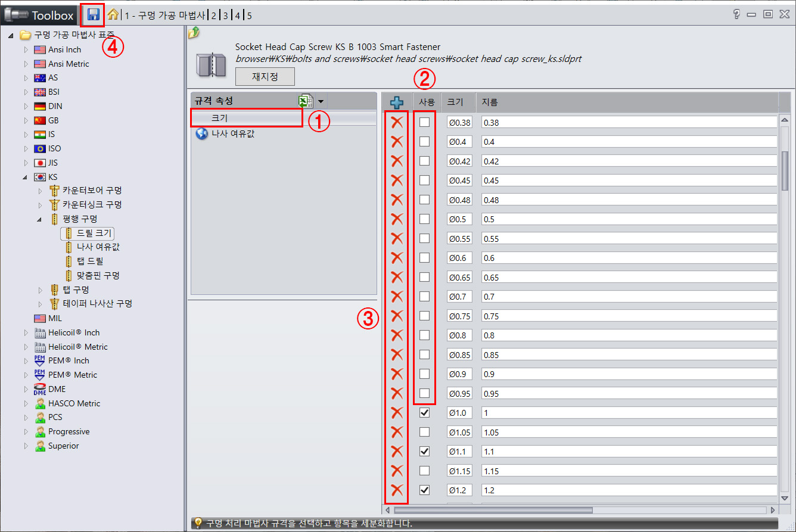Edit the 지름 field with value 1.15
Screen dimensions: 796x532
coord(629,471)
